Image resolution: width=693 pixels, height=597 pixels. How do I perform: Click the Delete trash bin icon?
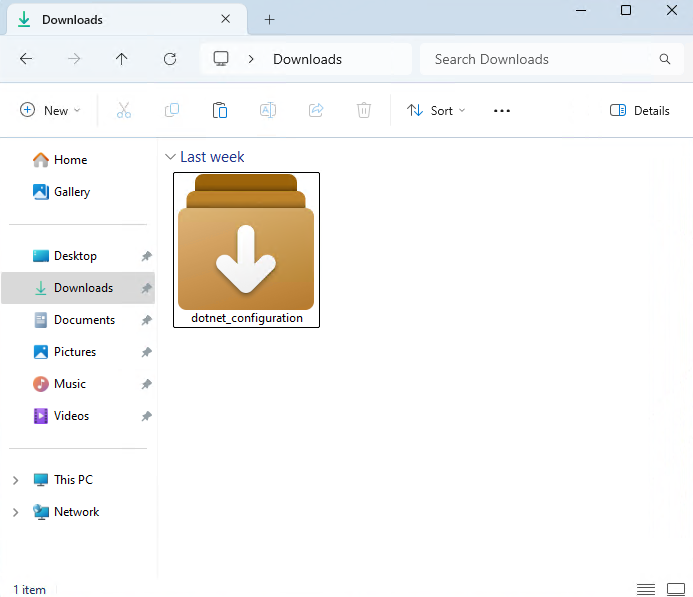pyautogui.click(x=364, y=111)
